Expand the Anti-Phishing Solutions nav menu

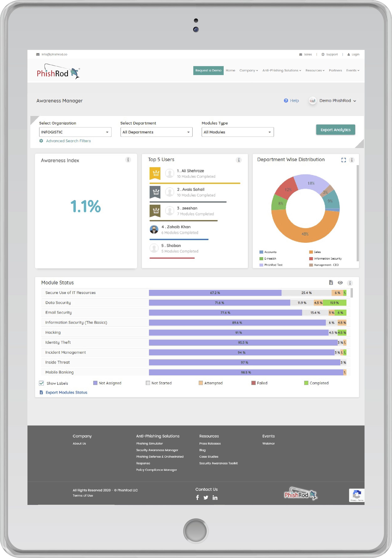pos(282,71)
